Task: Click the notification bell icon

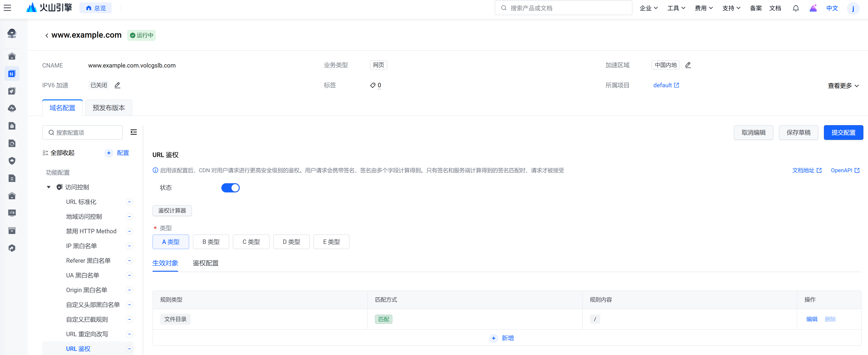Action: (796, 8)
